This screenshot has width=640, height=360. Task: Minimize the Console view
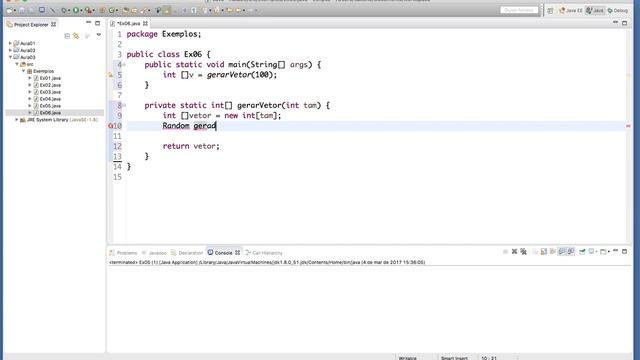616,250
